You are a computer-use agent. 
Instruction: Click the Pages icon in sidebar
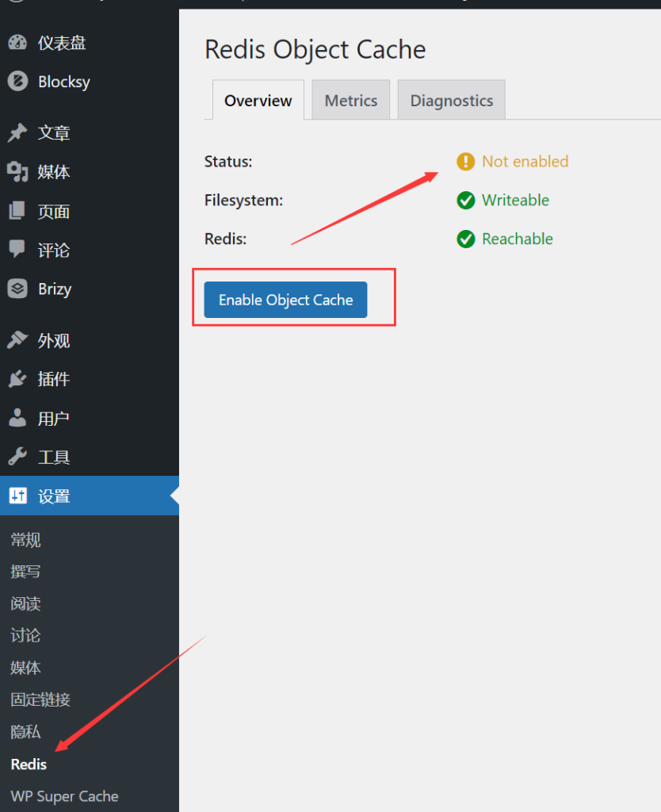point(17,211)
